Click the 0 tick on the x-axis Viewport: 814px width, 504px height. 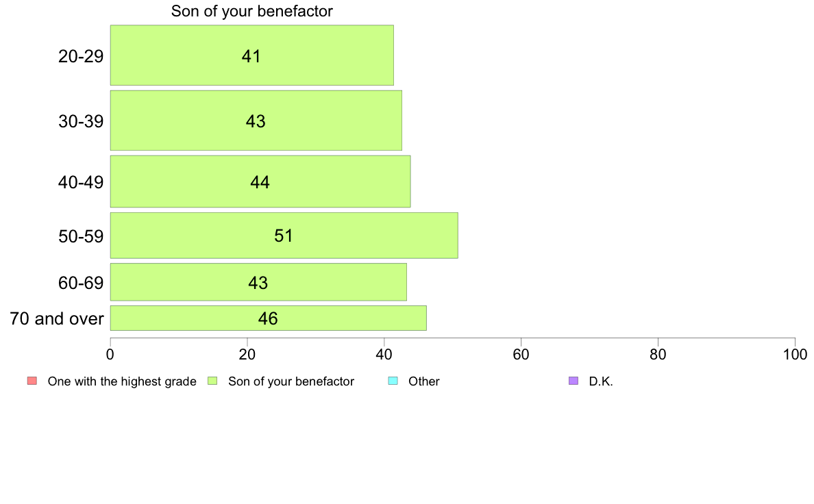pyautogui.click(x=110, y=355)
